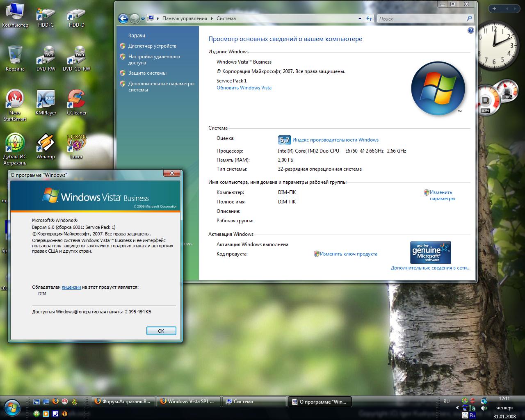Image resolution: width=525 pixels, height=420 pixels.
Task: Switch to Форум.Астрахань taskbar window
Action: 123,402
